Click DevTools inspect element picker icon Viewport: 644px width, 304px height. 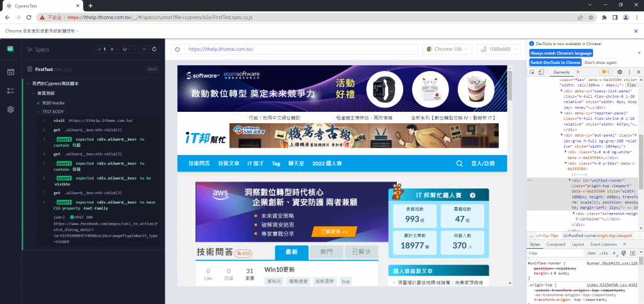(x=532, y=72)
